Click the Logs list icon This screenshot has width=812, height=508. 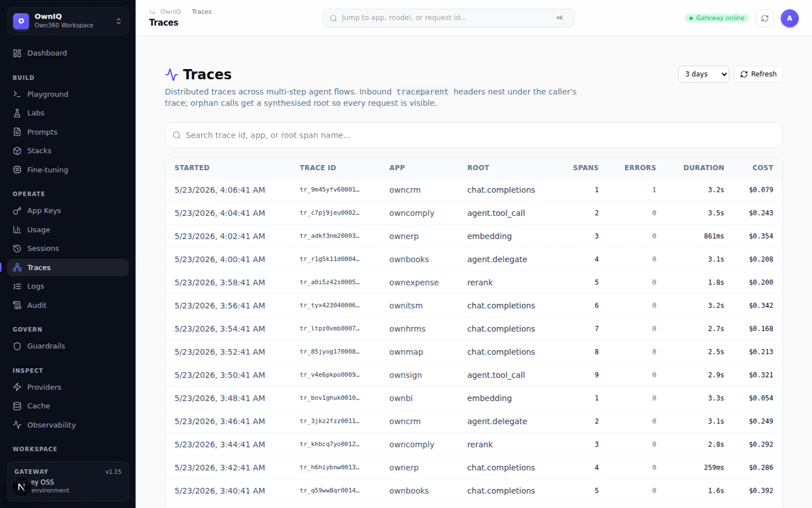pyautogui.click(x=17, y=287)
